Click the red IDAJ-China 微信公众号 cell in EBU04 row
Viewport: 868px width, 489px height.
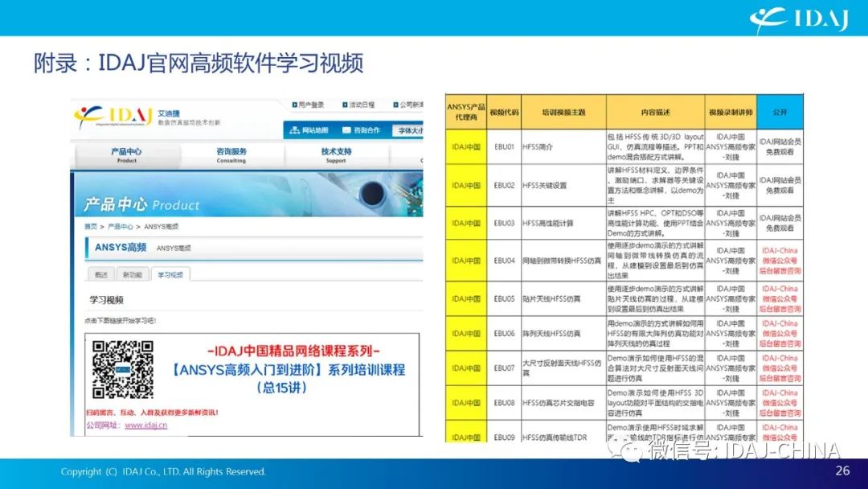coord(780,261)
